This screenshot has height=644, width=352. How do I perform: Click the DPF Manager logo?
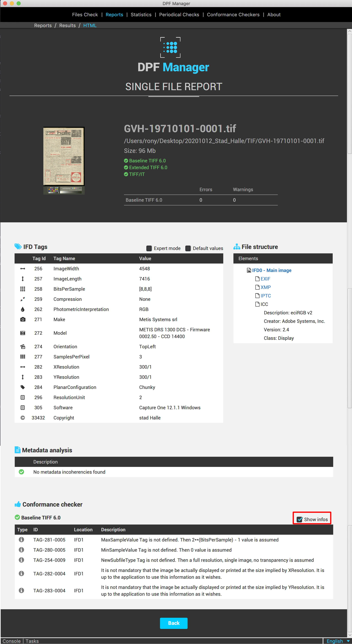pos(170,47)
